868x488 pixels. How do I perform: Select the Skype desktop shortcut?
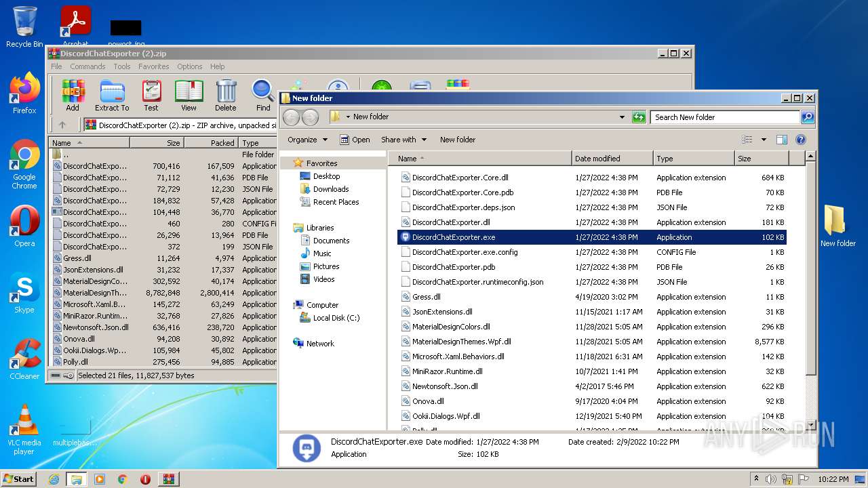[24, 293]
